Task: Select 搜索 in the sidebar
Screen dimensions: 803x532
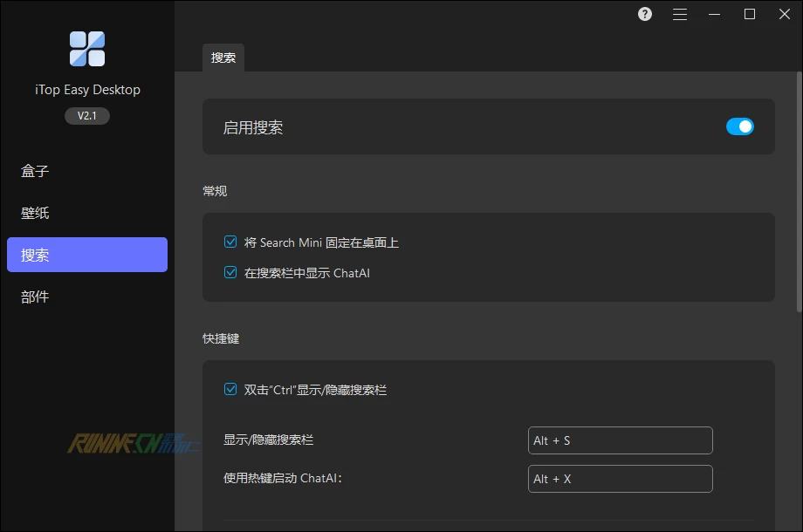Action: (x=87, y=255)
